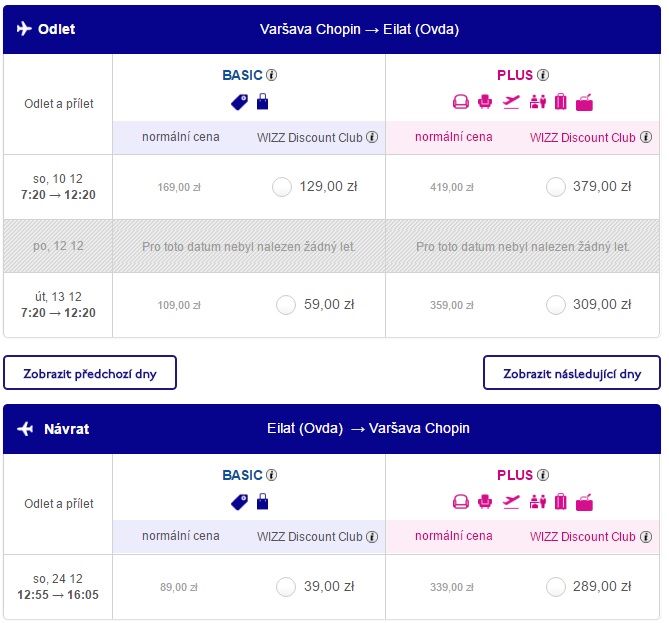Click the PLUS info icon in Návrat section
Screen dimensions: 669x623
(x=543, y=475)
